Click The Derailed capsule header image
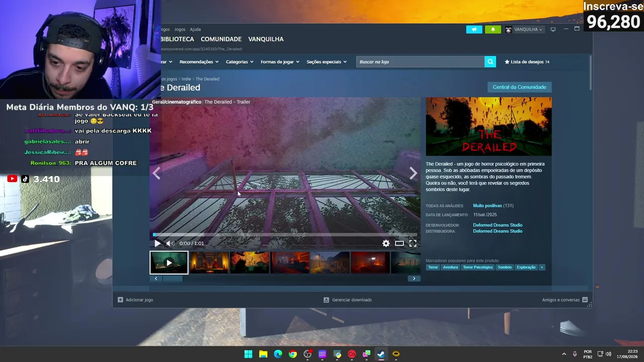Viewport: 644px width, 362px height. pos(489,127)
